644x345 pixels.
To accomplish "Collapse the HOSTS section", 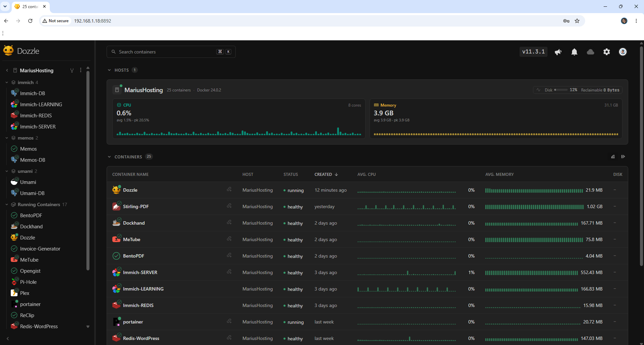I will pos(109,70).
